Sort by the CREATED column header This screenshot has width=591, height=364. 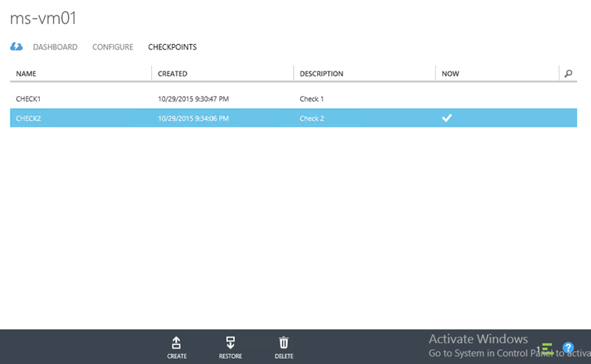tap(172, 74)
